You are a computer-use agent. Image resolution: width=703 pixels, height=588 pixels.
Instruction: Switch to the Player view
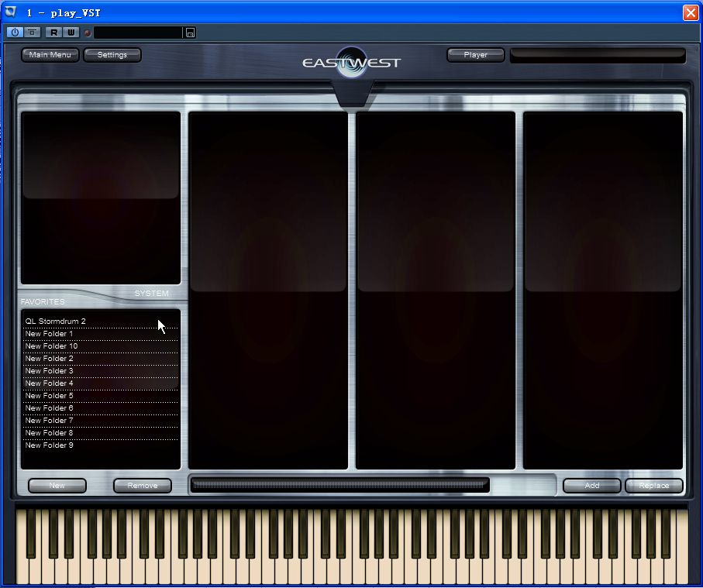coord(476,55)
